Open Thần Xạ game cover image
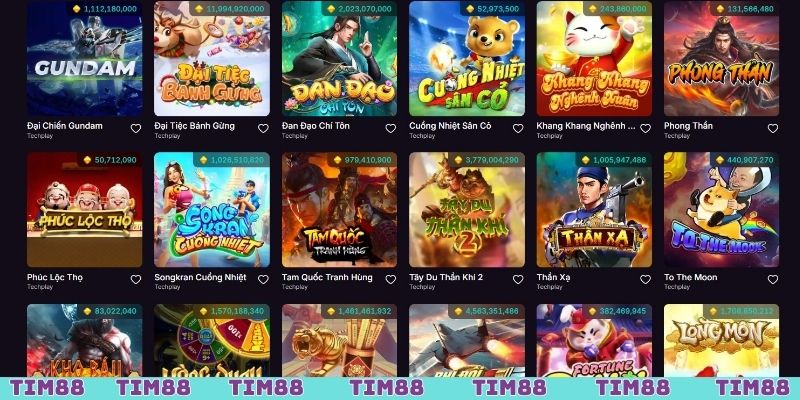Image resolution: width=800 pixels, height=400 pixels. click(594, 210)
